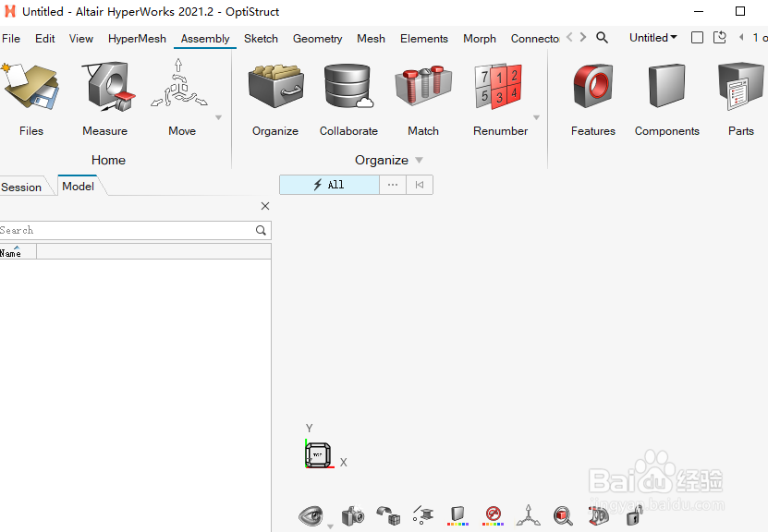Launch the Collaborate database tool
768x532 pixels.
pyautogui.click(x=348, y=97)
